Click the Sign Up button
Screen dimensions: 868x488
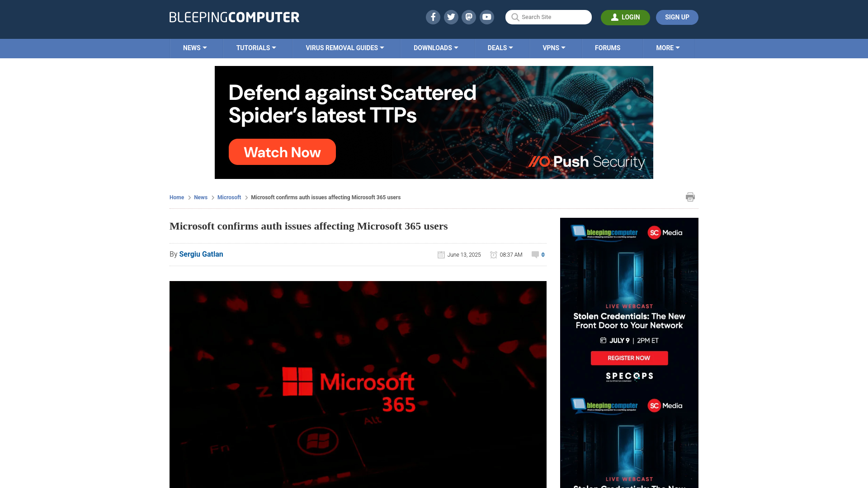(677, 17)
